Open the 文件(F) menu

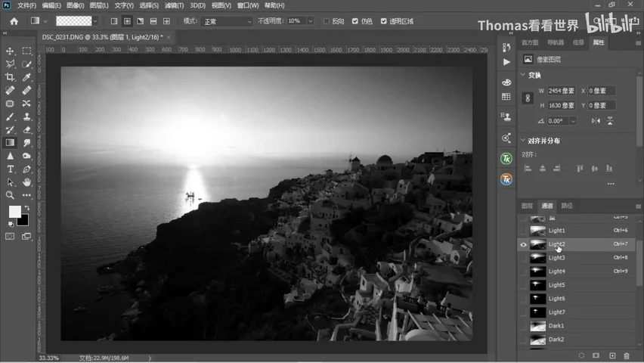pyautogui.click(x=26, y=5)
